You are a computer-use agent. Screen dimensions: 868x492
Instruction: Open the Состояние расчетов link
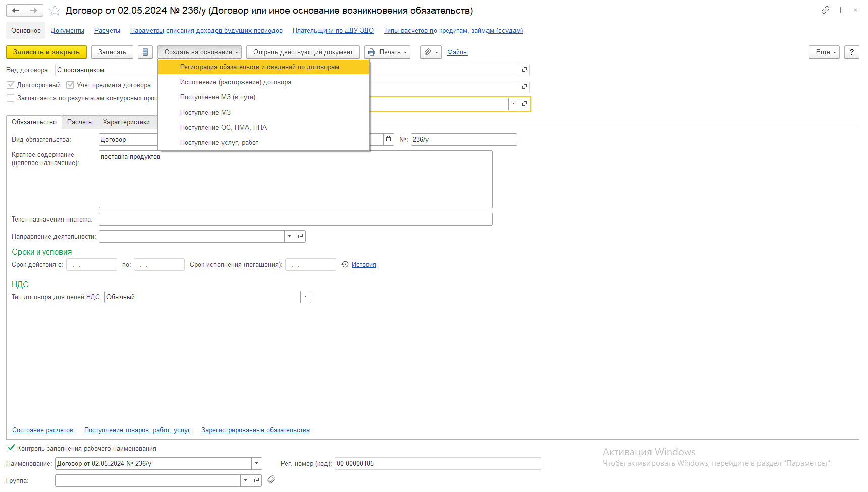[x=42, y=430]
